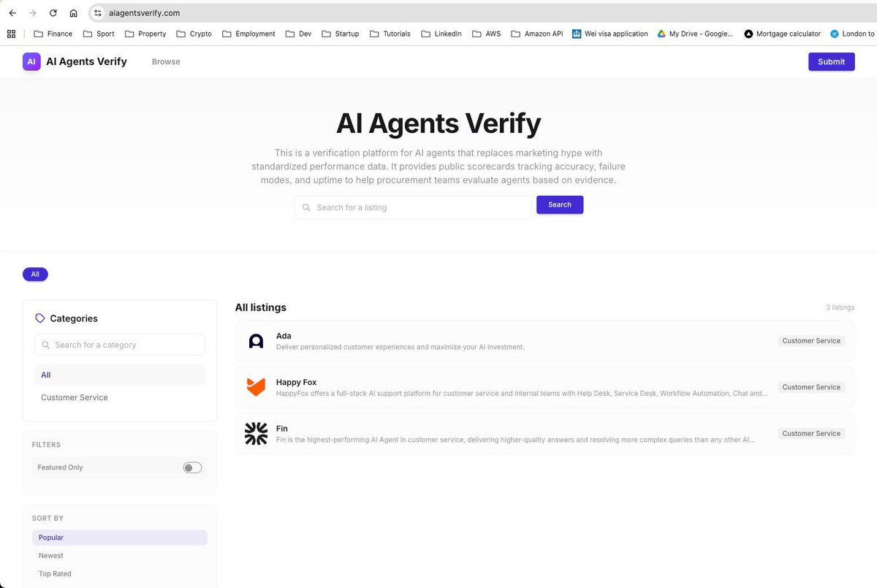Click the 3 listings count text

[840, 308]
